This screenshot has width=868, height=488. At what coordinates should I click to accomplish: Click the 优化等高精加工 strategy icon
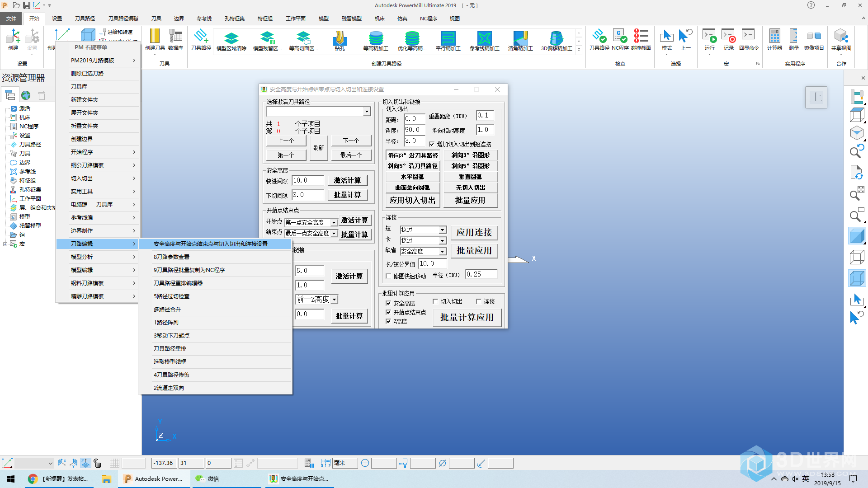coord(412,41)
